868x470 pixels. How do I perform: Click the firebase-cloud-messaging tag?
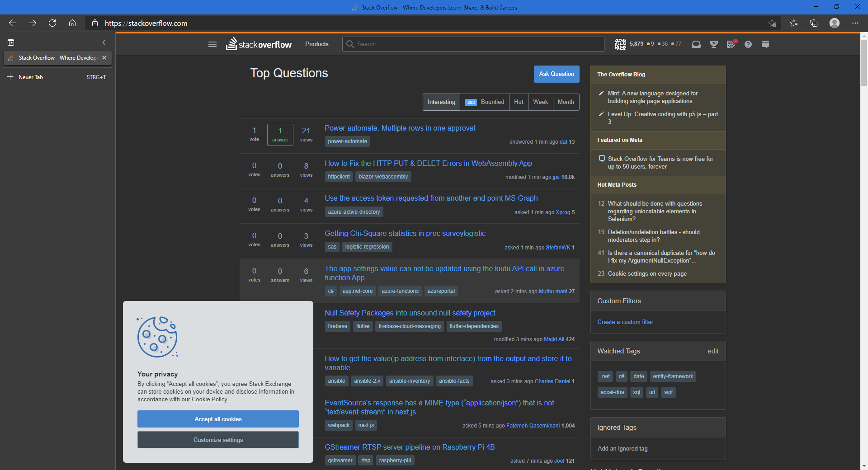click(409, 326)
